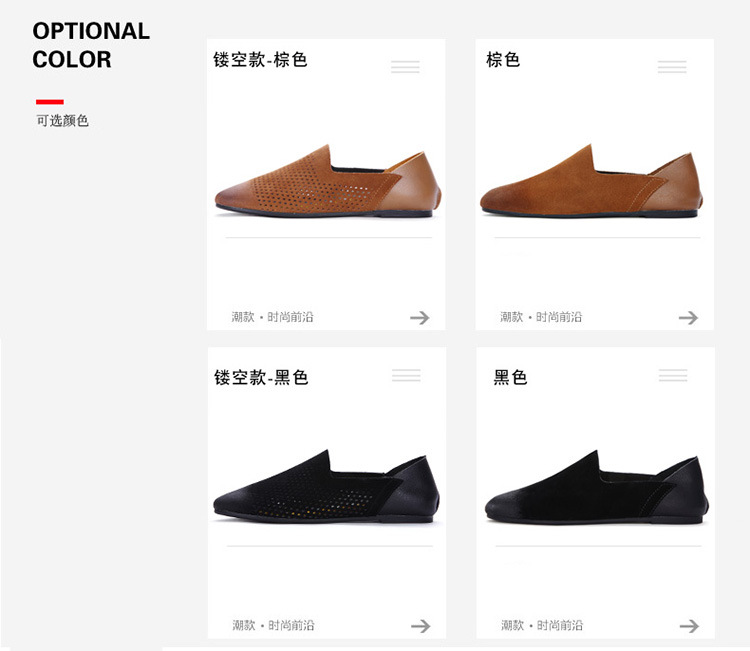Open the hamburger lines icon on 镂空款-棕色 card
The width and height of the screenshot is (750, 651).
[x=405, y=66]
